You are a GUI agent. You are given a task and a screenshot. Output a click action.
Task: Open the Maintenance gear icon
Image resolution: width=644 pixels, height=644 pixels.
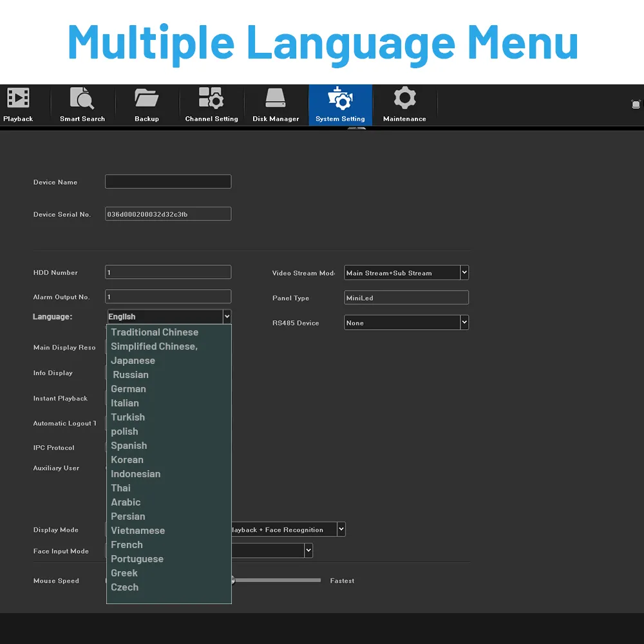point(404,98)
